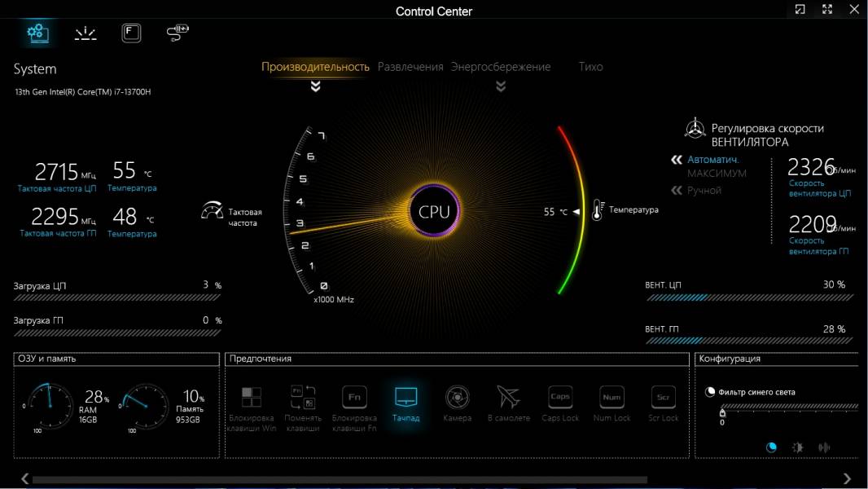The width and height of the screenshot is (868, 489).
Task: Click the double arrow beside Ручной
Action: pyautogui.click(x=677, y=191)
